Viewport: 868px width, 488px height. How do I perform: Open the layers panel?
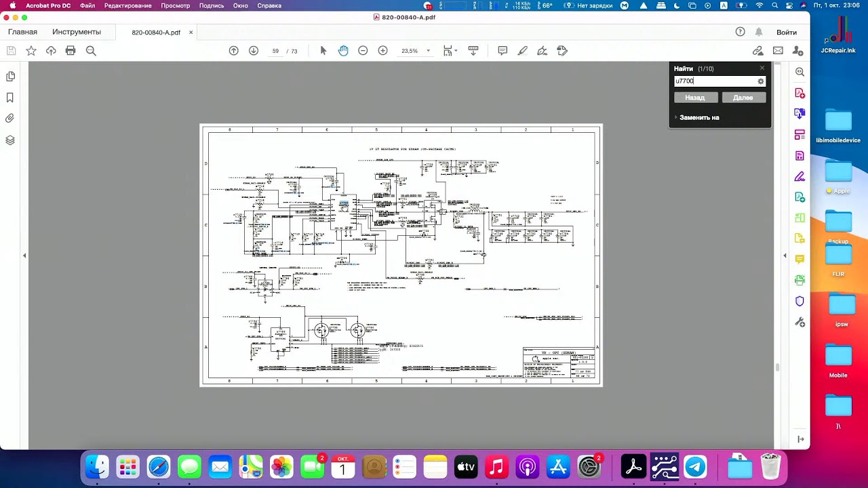[x=10, y=140]
